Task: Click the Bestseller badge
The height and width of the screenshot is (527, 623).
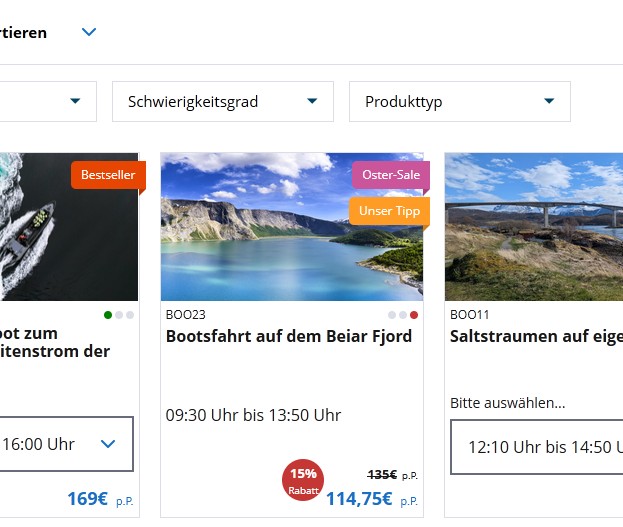Action: [x=108, y=175]
